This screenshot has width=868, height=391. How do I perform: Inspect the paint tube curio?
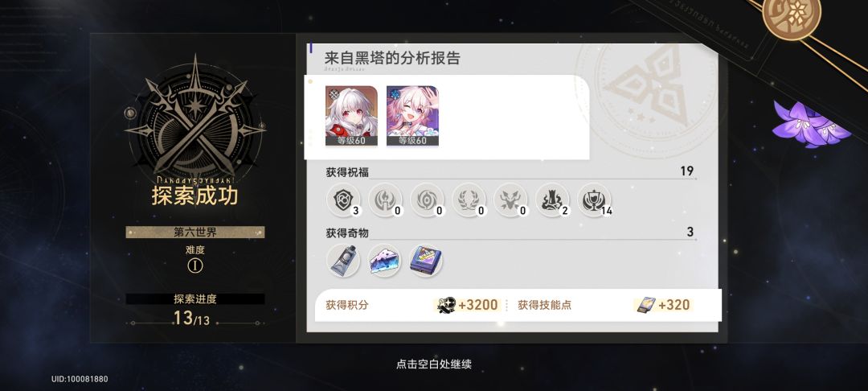point(342,261)
